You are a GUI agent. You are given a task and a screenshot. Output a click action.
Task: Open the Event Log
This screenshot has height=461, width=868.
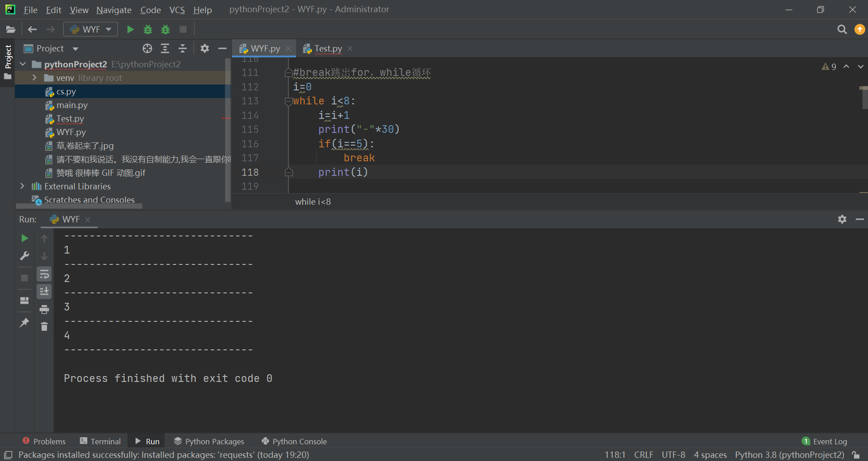click(x=825, y=441)
